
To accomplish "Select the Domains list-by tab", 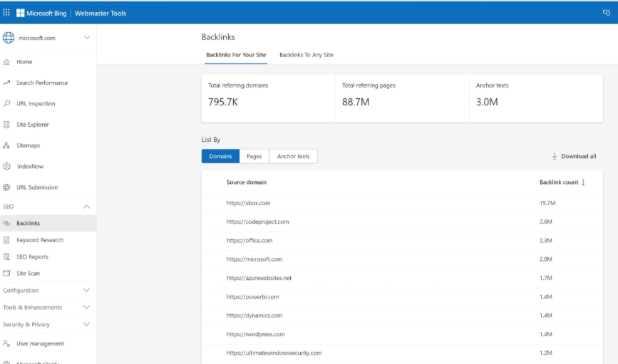I will pos(220,157).
